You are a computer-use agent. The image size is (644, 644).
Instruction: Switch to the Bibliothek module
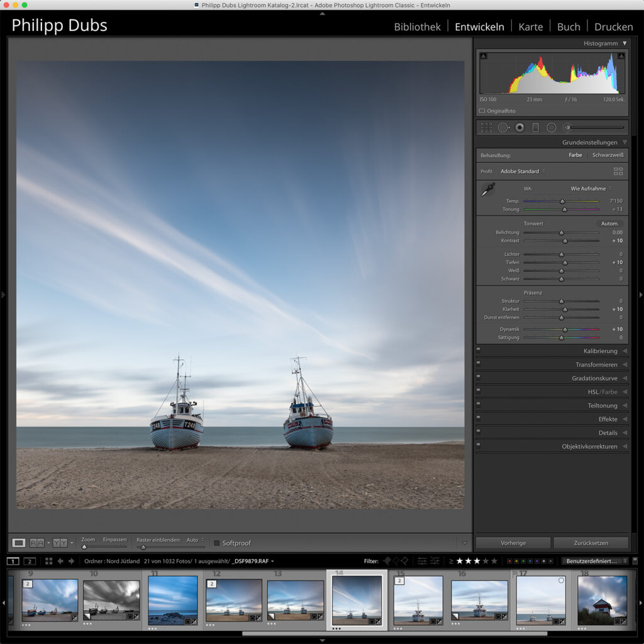[417, 26]
